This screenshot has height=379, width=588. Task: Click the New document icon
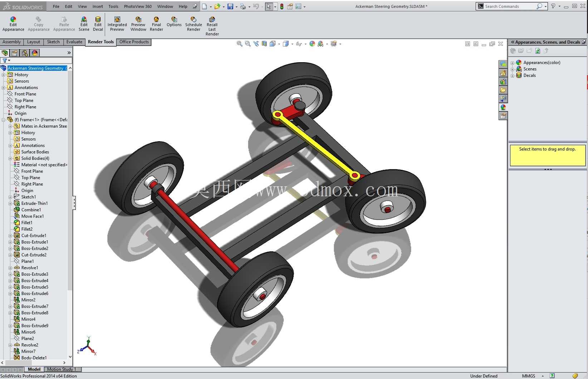click(x=204, y=6)
